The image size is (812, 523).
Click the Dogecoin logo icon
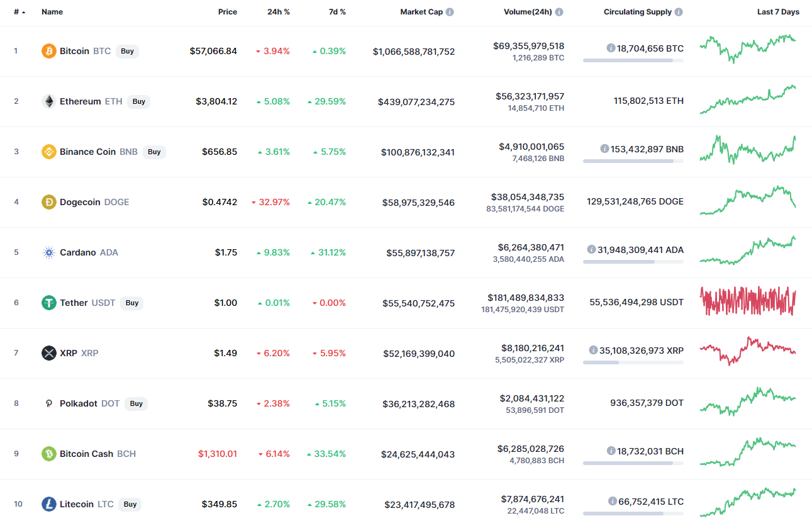click(x=49, y=202)
